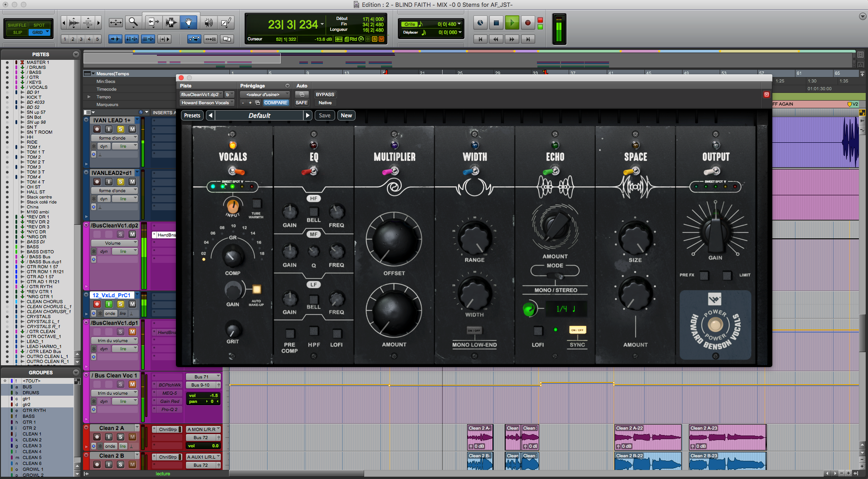Toggle the TUBE WARMTH switch
868x479 pixels.
coord(256,204)
